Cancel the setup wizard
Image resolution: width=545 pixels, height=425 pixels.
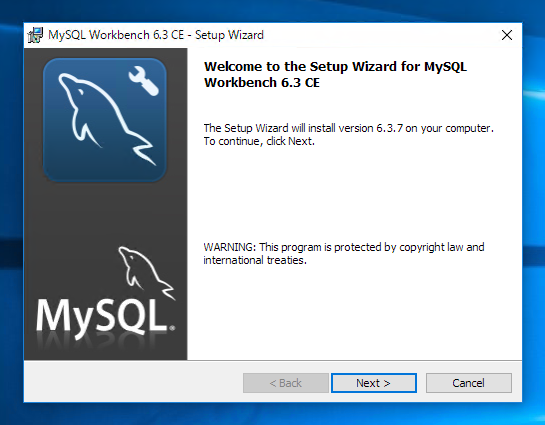[x=469, y=383]
